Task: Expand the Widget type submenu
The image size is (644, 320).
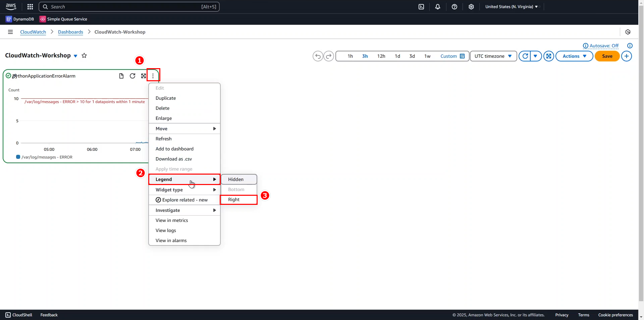Action: (x=184, y=190)
